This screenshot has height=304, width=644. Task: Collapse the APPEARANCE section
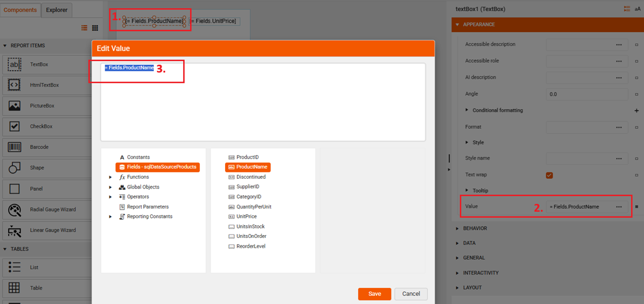458,25
